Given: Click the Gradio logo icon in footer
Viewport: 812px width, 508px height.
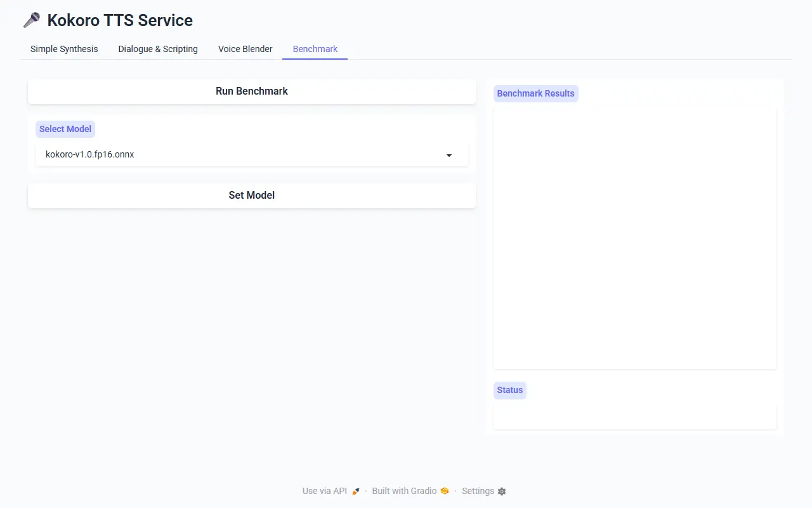Looking at the screenshot, I should pyautogui.click(x=445, y=491).
